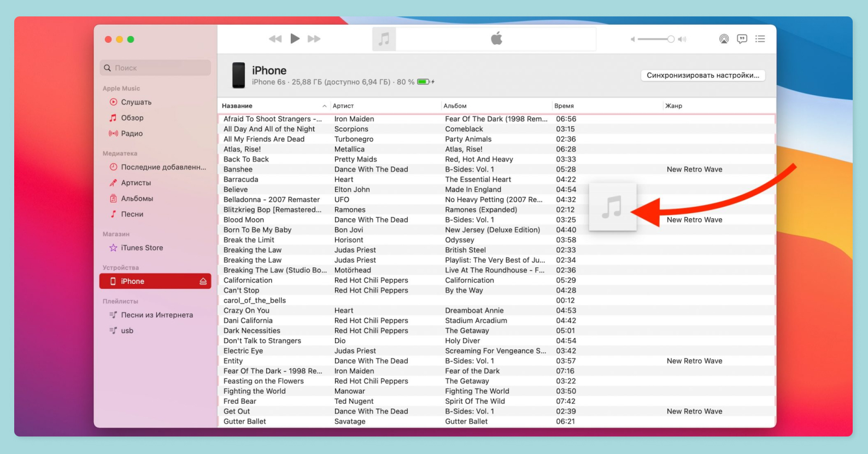Select song Barracuda
The height and width of the screenshot is (454, 868).
241,179
